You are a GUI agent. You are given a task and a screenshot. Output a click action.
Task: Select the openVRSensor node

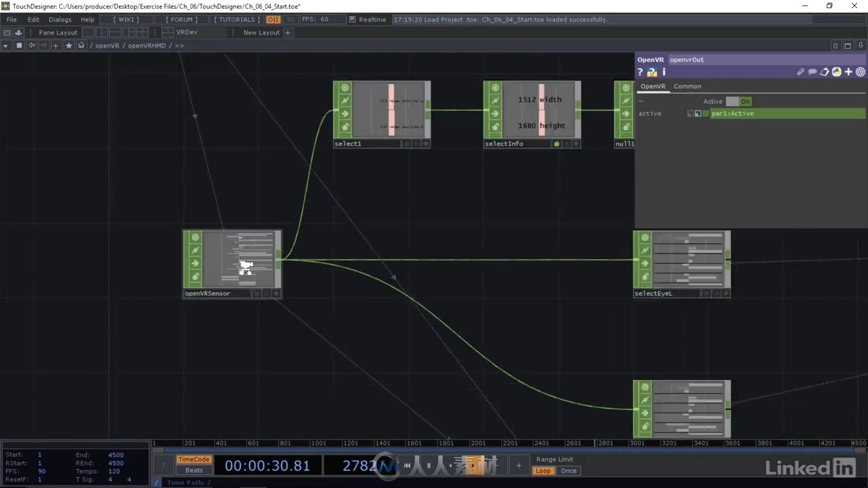tap(233, 263)
